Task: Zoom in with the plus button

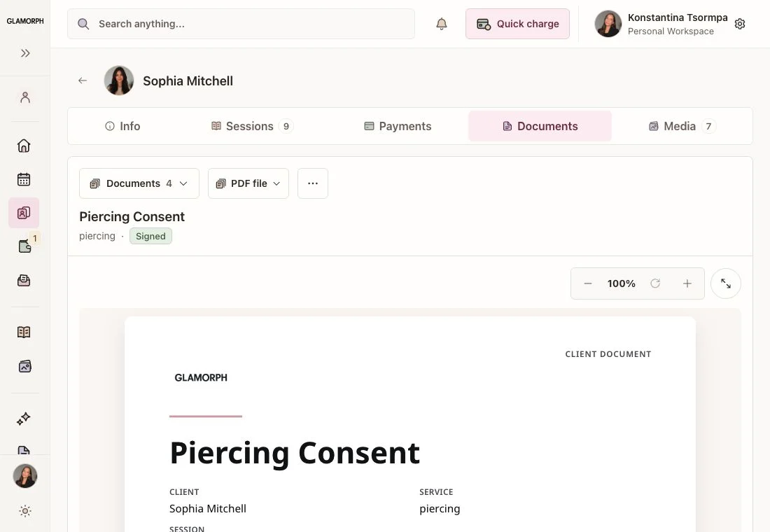Action: coord(687,283)
